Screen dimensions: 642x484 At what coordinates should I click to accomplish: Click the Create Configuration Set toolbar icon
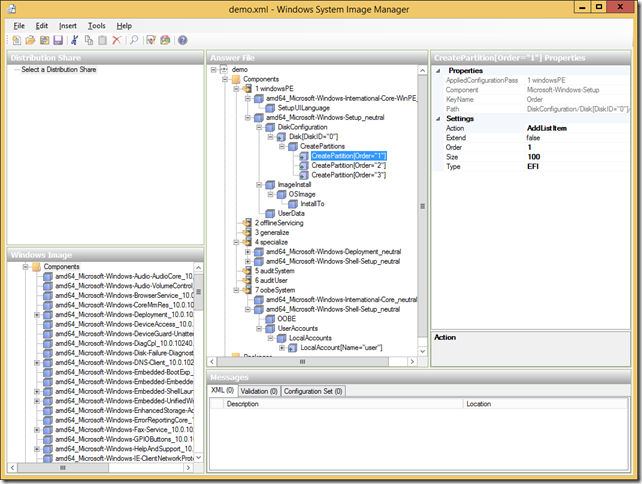point(165,40)
